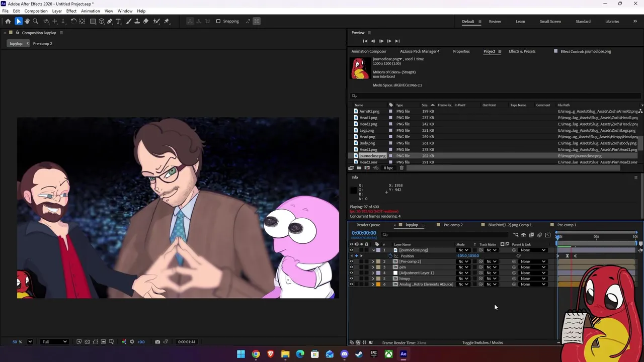Image resolution: width=644 pixels, height=362 pixels.
Task: Hide the Pre-comp 2 layer
Action: (351, 261)
